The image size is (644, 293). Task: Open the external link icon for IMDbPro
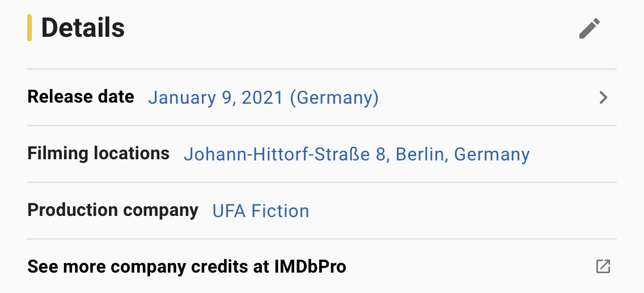point(603,266)
